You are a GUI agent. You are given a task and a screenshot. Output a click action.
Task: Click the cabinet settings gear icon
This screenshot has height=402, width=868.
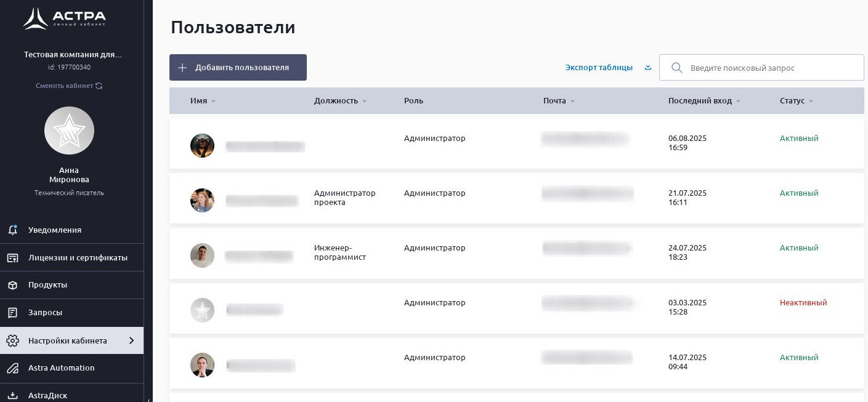(x=12, y=340)
